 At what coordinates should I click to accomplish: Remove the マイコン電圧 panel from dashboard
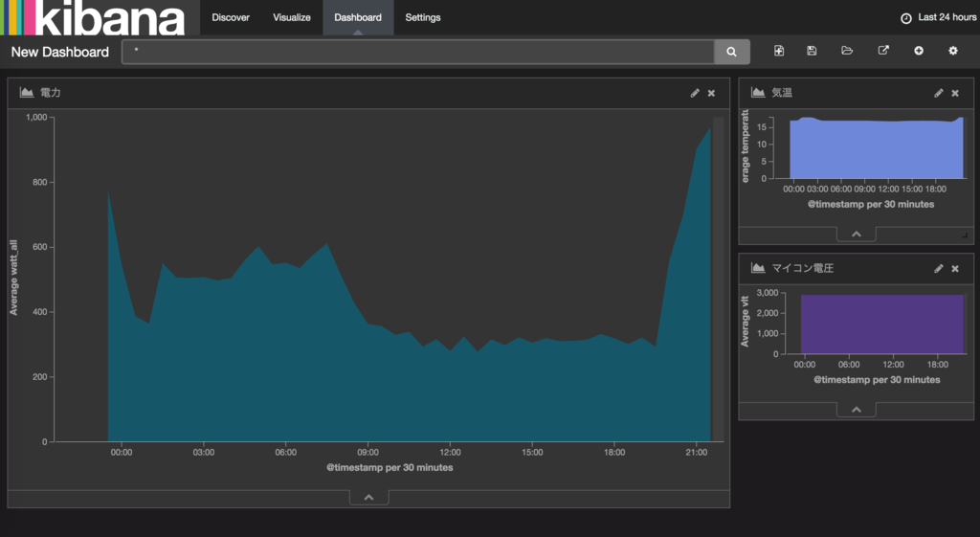point(955,269)
